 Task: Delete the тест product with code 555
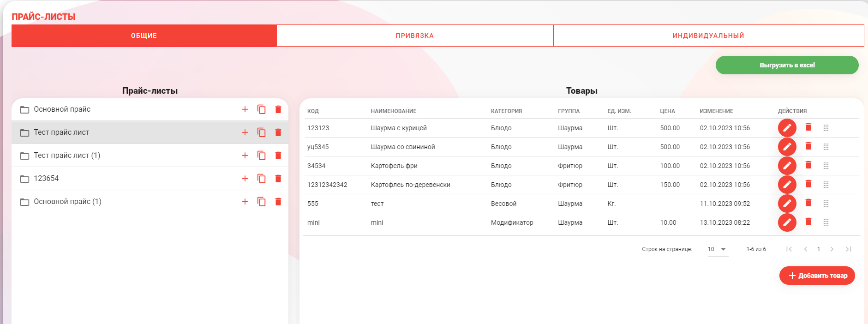[x=808, y=203]
